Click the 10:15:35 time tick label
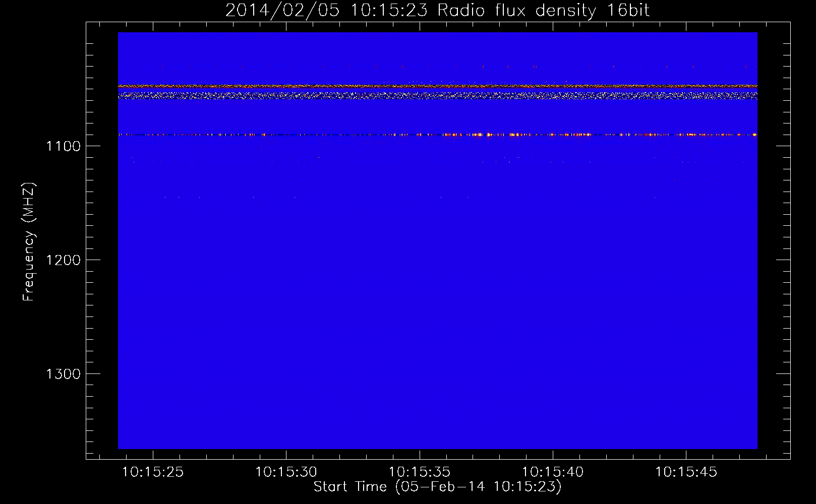Screen dimensions: 816x504 419,472
